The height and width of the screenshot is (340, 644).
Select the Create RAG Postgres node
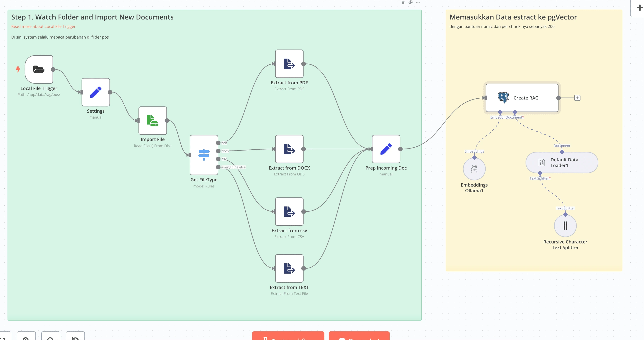pos(522,98)
